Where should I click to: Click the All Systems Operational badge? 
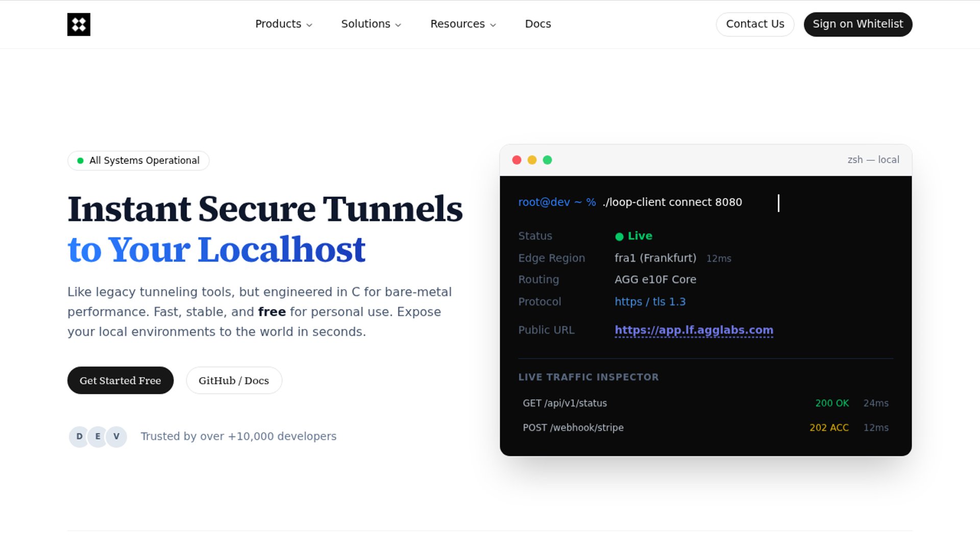138,161
